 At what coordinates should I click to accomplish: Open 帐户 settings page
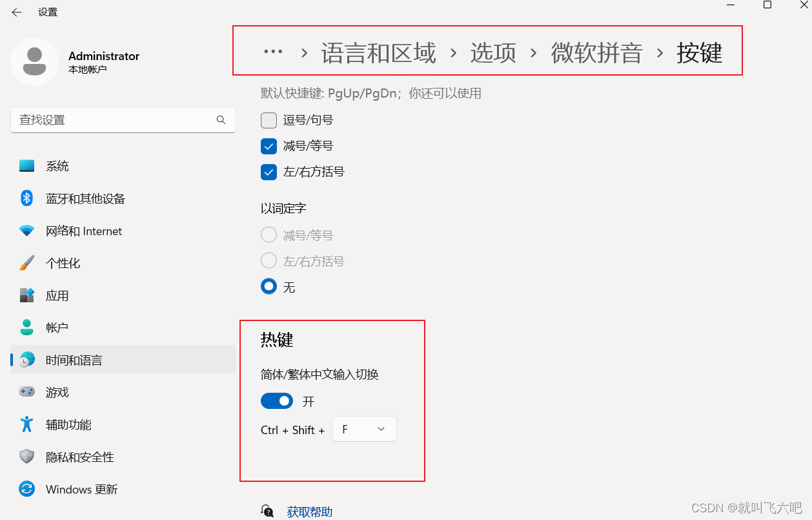123,328
